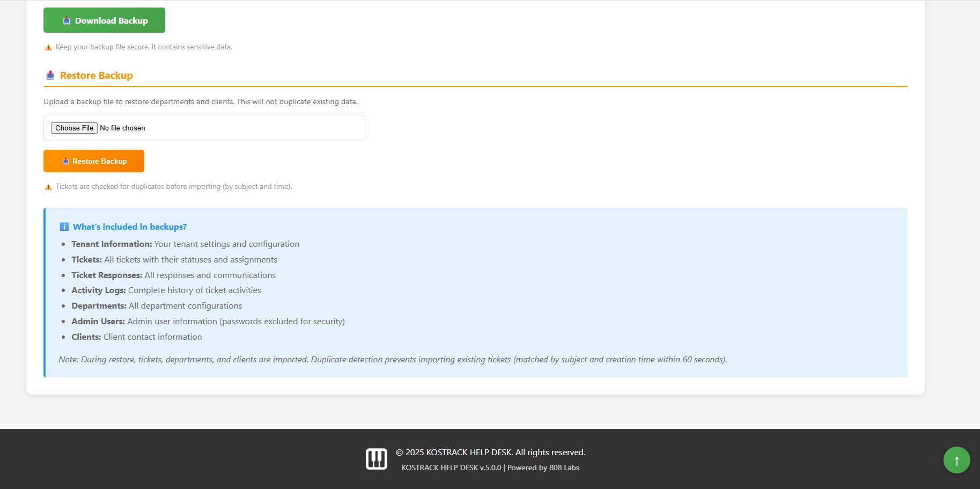Click the warning triangle beside backup security notice
Screen dimensions: 980x489
click(x=48, y=47)
